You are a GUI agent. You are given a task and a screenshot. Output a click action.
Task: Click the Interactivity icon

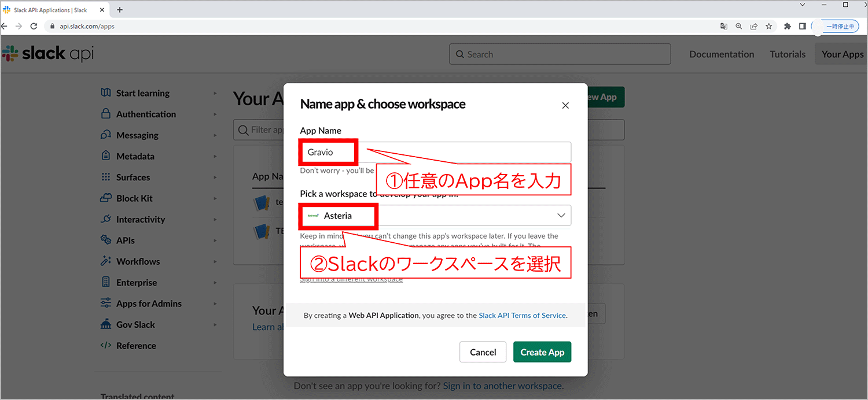[x=106, y=219]
